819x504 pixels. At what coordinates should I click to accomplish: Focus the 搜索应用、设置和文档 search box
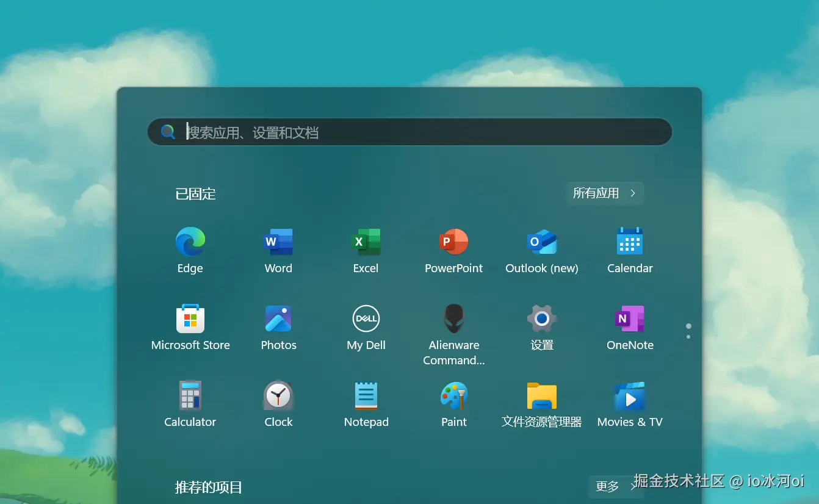409,132
